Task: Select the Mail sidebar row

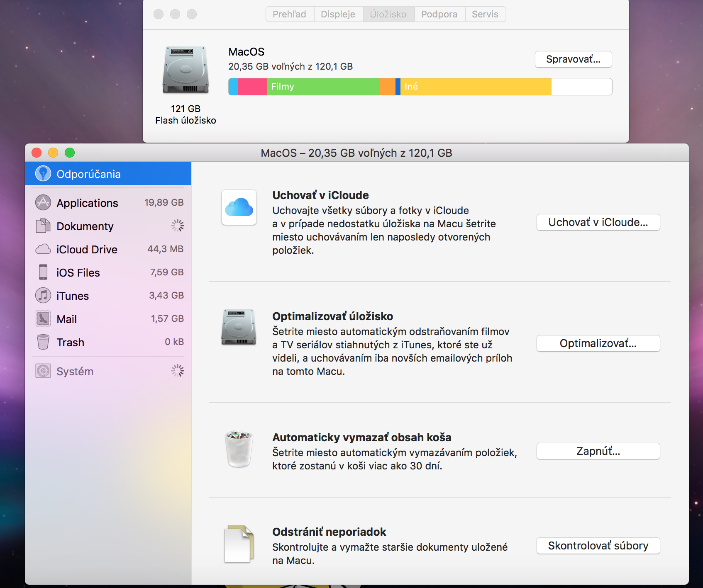Action: pos(108,319)
